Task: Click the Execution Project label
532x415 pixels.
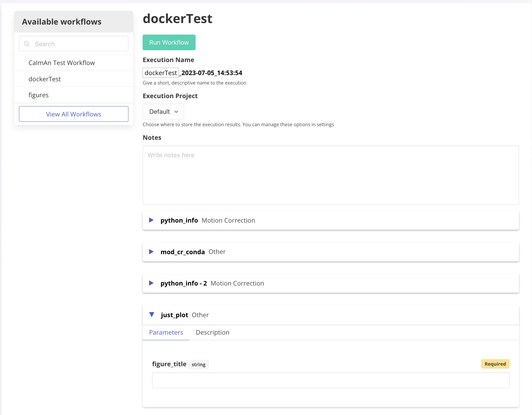Action: (x=170, y=96)
